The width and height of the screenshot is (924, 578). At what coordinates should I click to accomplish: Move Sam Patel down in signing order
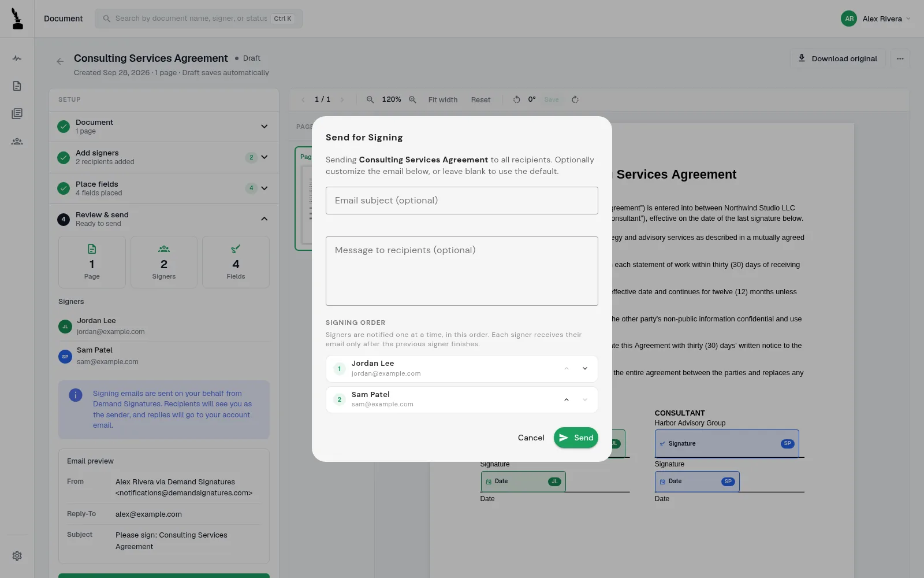pos(585,399)
